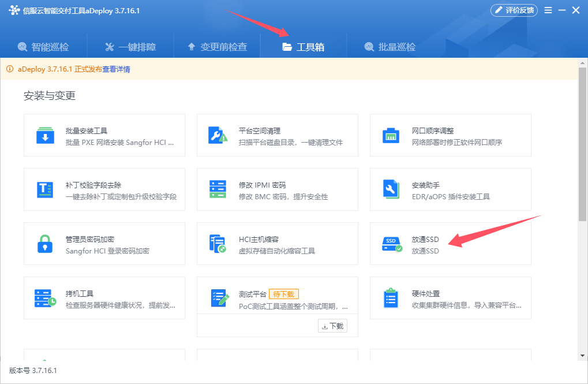
Task: Open the 管理员密码加密 card title
Action: pyautogui.click(x=90, y=240)
